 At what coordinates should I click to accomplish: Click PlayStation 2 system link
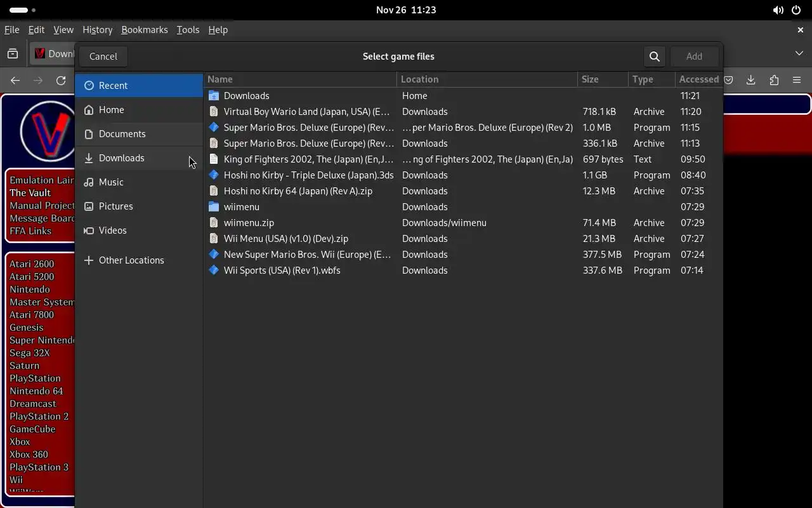point(39,417)
